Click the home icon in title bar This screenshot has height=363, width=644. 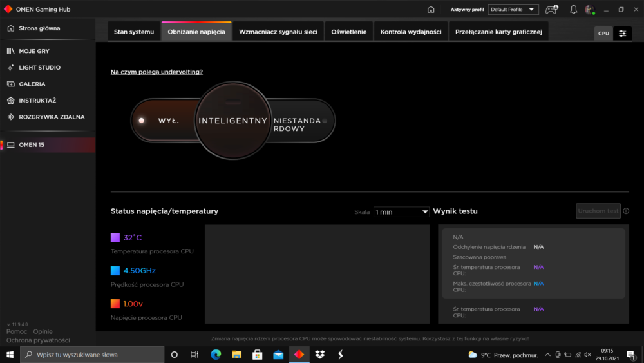click(x=430, y=10)
